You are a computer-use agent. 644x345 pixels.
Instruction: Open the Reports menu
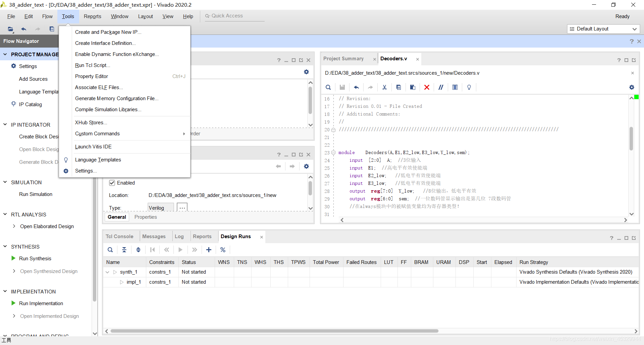pos(92,16)
